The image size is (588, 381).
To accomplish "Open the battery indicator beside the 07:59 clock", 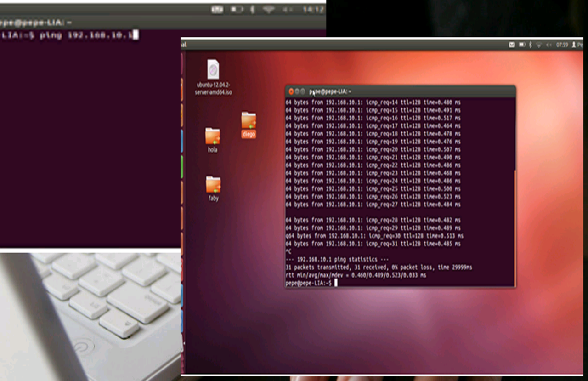I will (522, 45).
